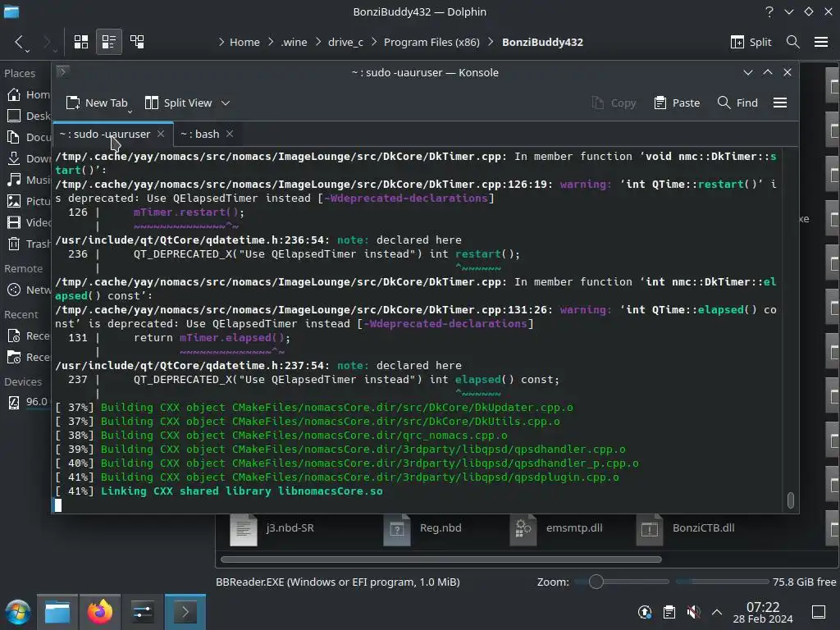Open Videos place in sidebar

click(29, 222)
